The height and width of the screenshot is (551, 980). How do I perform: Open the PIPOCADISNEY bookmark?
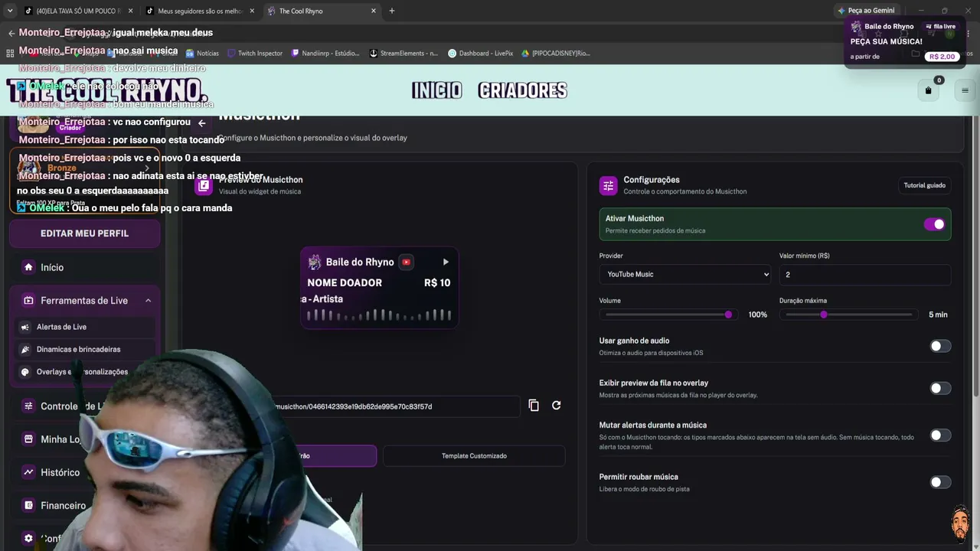pos(556,54)
